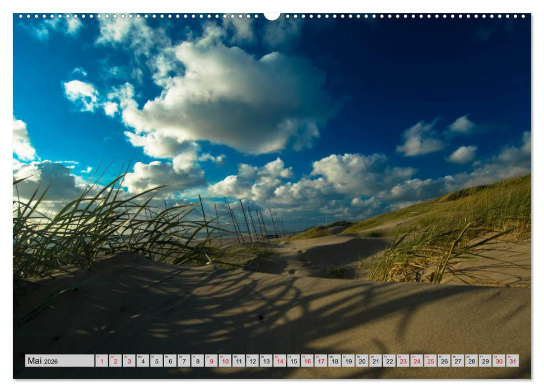Select the last day, 31, cell
The image size is (544, 392).
click(x=513, y=361)
